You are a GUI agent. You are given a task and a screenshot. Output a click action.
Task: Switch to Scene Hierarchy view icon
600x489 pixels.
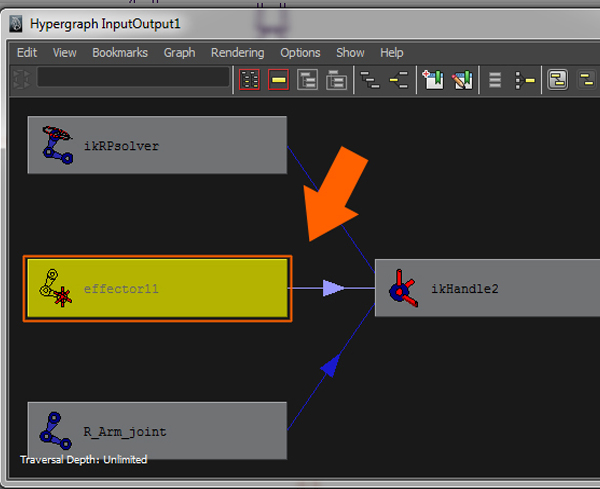click(370, 80)
